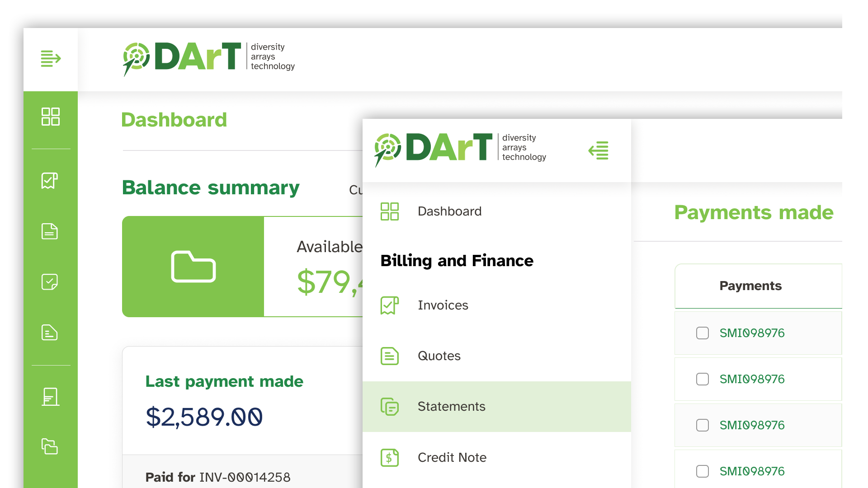The image size is (868, 488).
Task: Click the Credit Note dollar icon
Action: pos(390,457)
